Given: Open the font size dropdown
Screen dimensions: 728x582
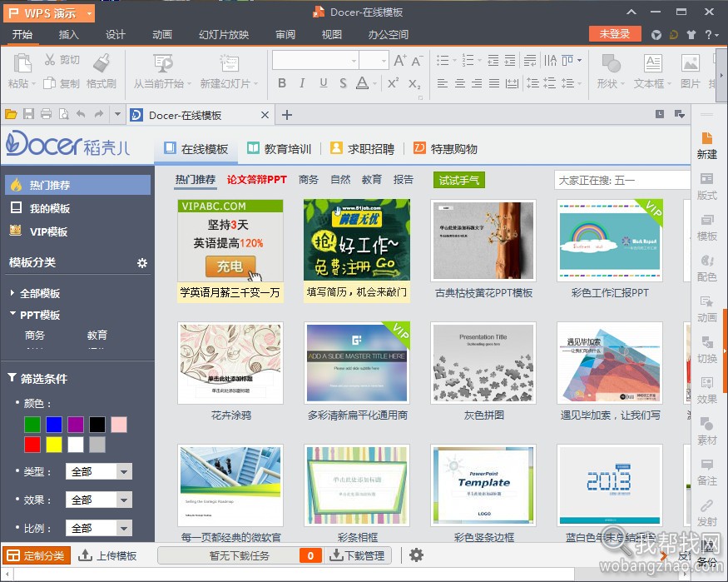Looking at the screenshot, I should pos(384,61).
